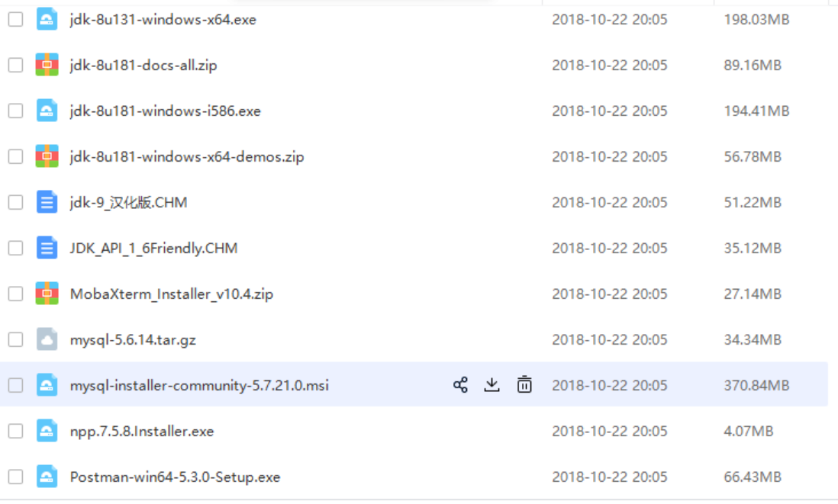The height and width of the screenshot is (504, 838).
Task: Tick the checkbox for jdk-8u131-windows-x64.exe
Action: point(15,19)
